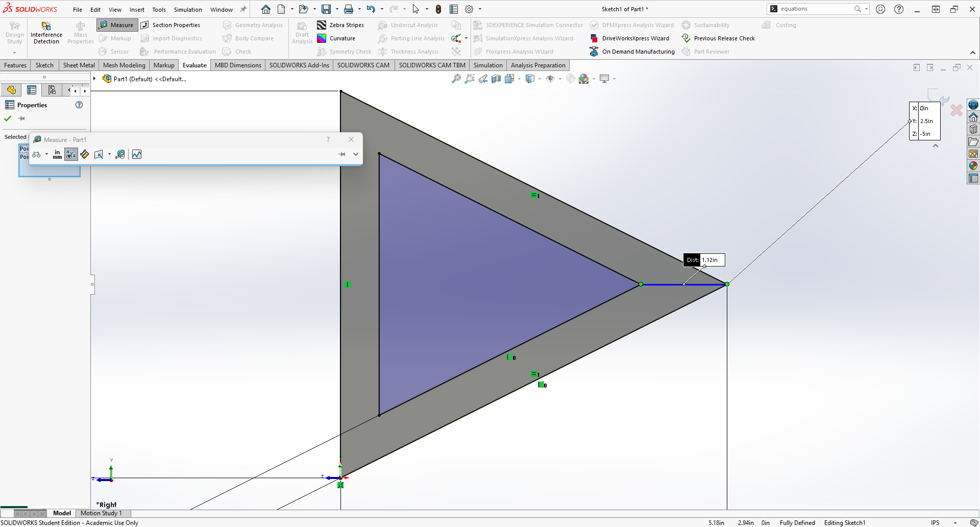Click the Model tab at bottom
The height and width of the screenshot is (527, 980).
tap(62, 513)
